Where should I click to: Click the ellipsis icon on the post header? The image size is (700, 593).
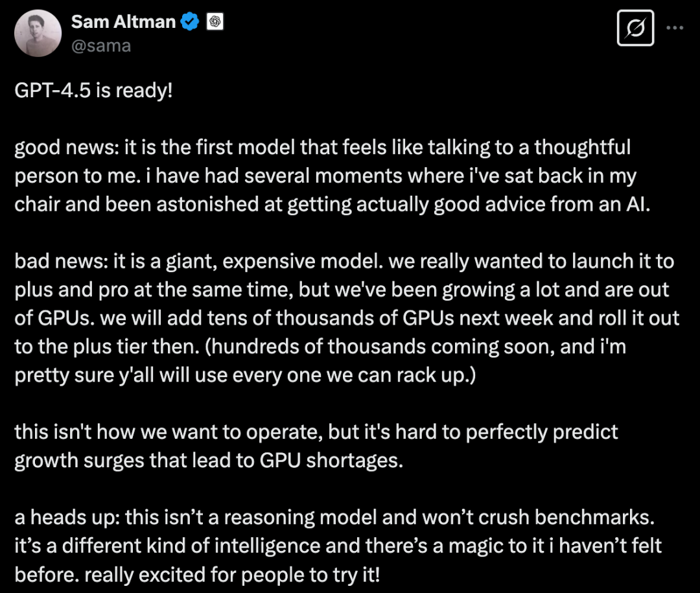pos(675,27)
